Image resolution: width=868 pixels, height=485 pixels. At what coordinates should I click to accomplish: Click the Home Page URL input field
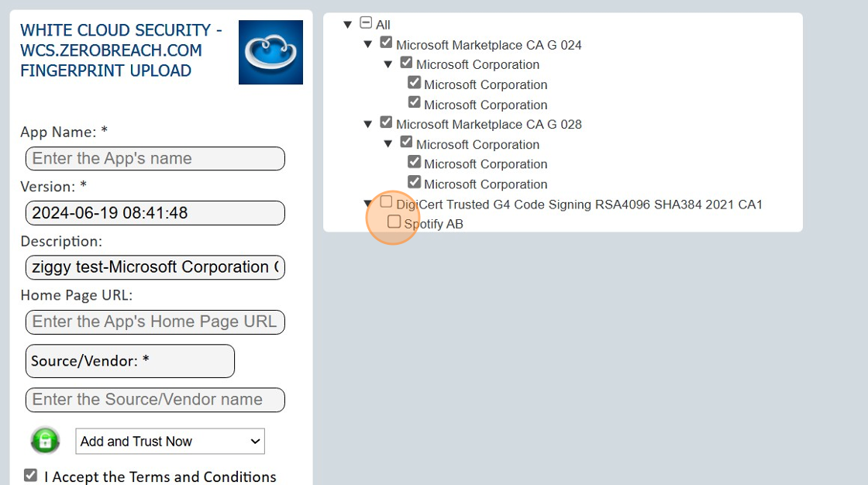(155, 322)
